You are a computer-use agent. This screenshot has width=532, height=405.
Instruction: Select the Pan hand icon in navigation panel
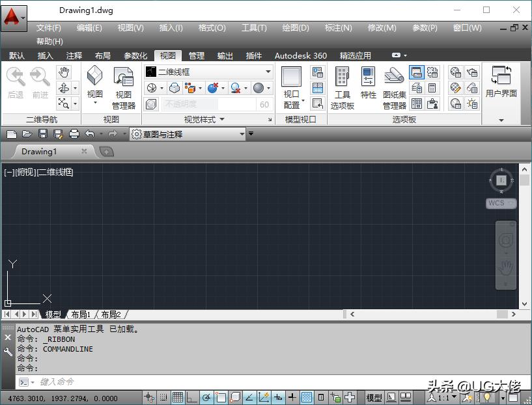pos(63,72)
